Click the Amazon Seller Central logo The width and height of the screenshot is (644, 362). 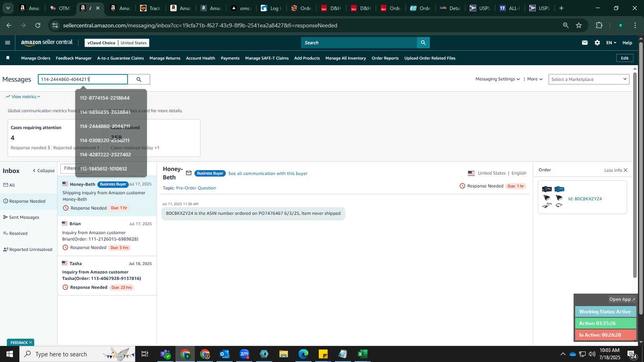pos(47,42)
